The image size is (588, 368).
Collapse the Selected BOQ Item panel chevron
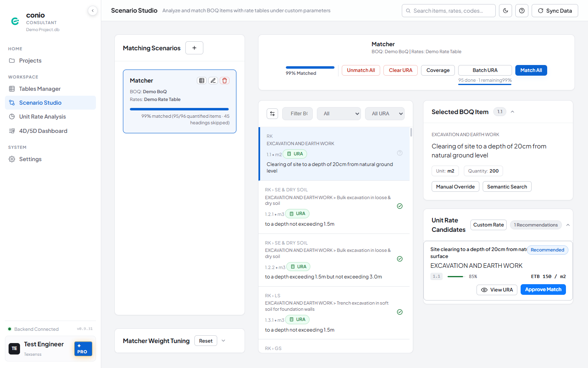tap(512, 112)
